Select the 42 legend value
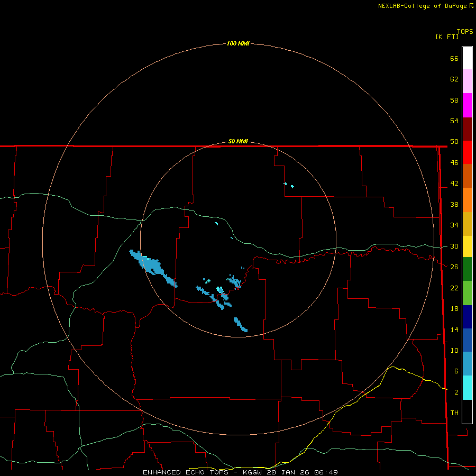 (x=454, y=184)
